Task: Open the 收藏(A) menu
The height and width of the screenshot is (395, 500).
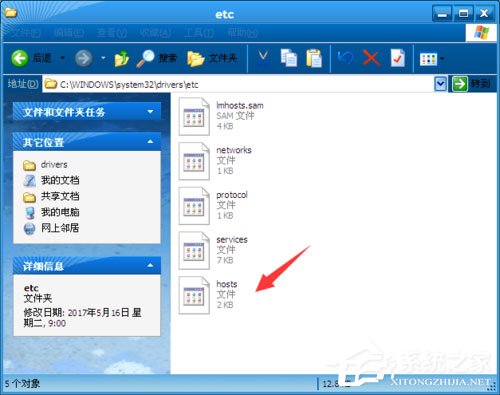Action: (155, 33)
